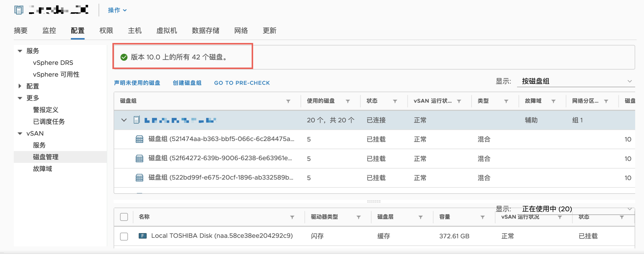The image size is (644, 255).
Task: Click 声明未使用的磁盘 link
Action: [137, 83]
